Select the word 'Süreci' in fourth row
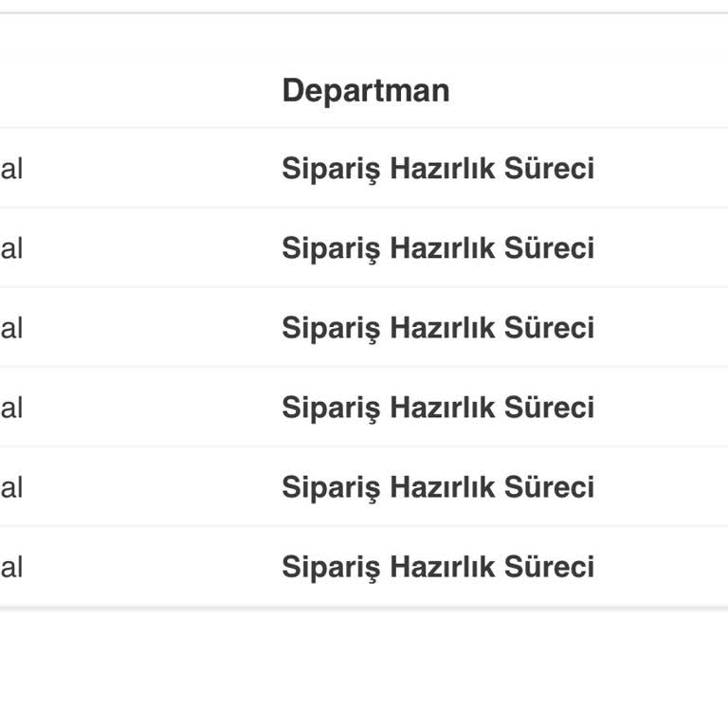The height and width of the screenshot is (728, 728). point(549,408)
